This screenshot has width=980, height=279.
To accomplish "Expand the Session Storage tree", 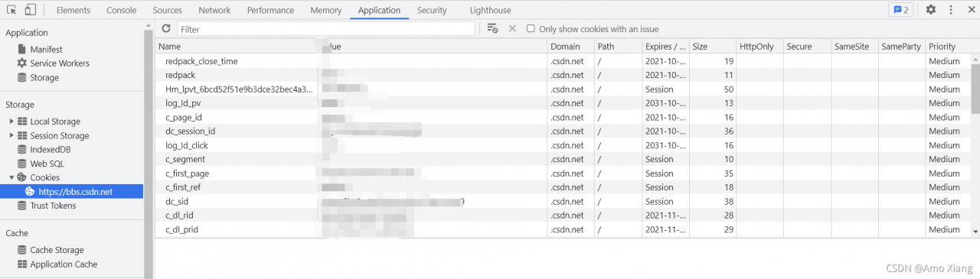I will (x=11, y=135).
